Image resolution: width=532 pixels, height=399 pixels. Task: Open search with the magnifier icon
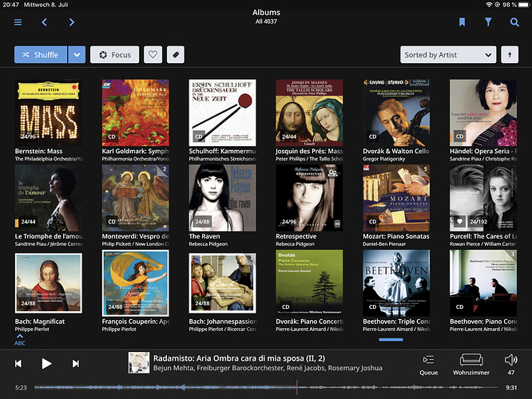pyautogui.click(x=514, y=22)
